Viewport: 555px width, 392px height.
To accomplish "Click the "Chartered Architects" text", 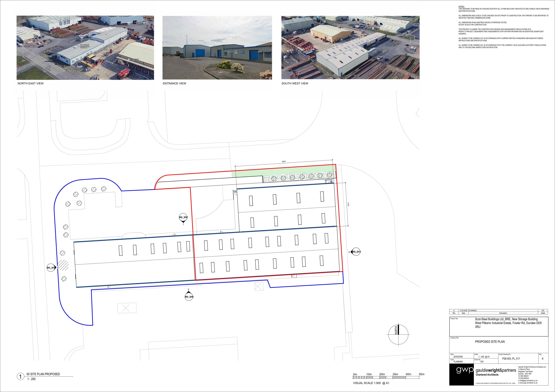I will tap(487, 375).
